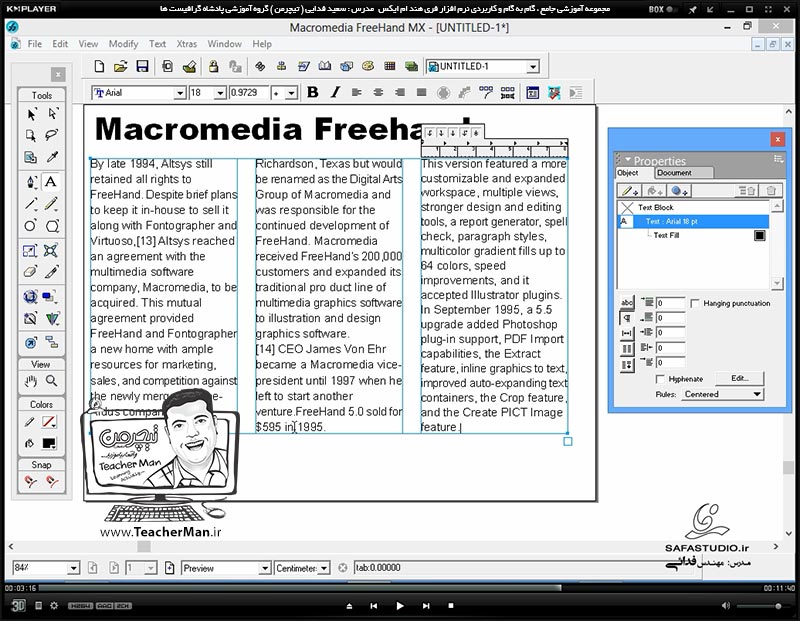Justify text in text toolbar
The height and width of the screenshot is (621, 800).
pos(421,92)
